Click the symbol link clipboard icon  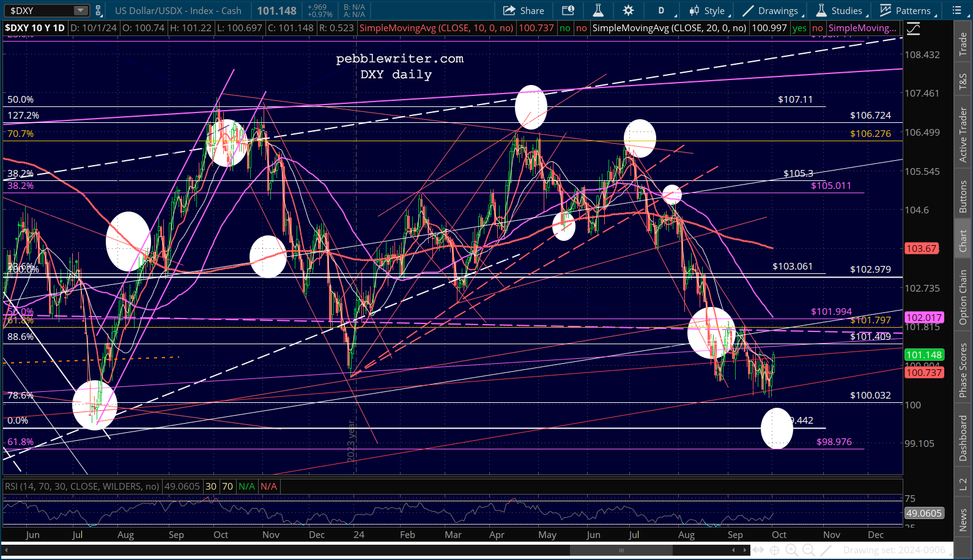point(98,10)
